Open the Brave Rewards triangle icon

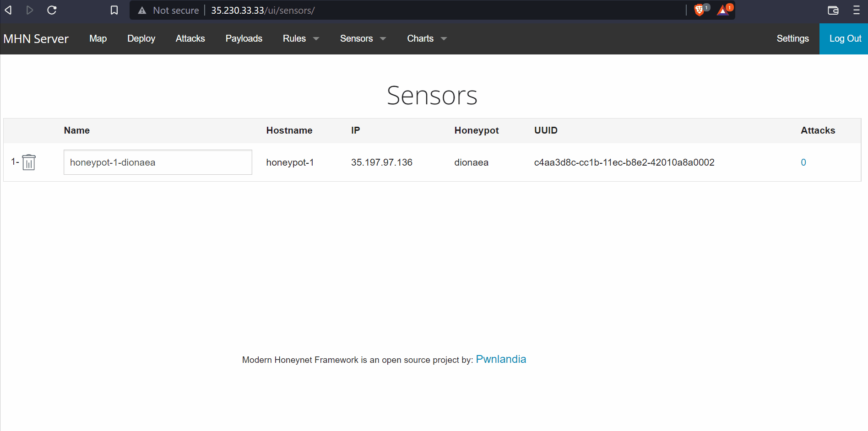(x=724, y=10)
